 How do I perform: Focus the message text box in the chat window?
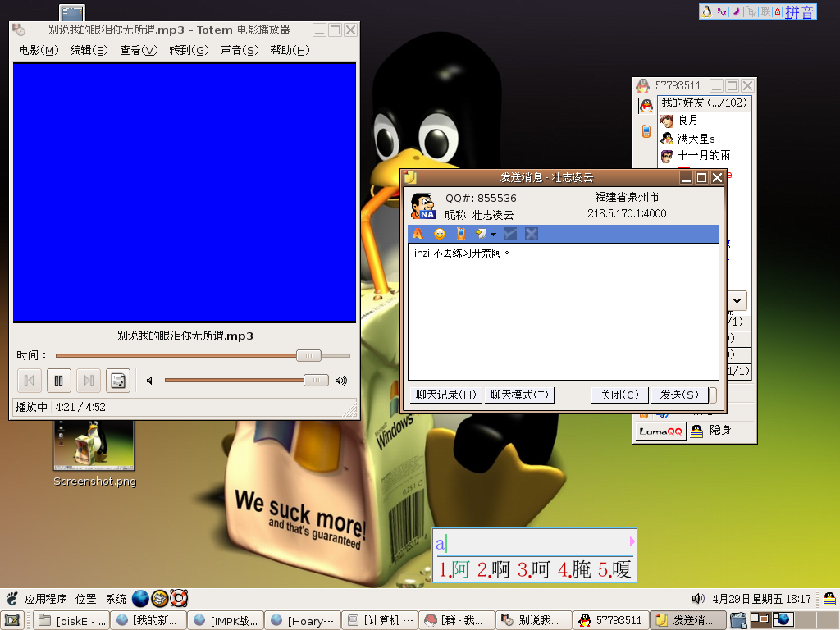563,311
